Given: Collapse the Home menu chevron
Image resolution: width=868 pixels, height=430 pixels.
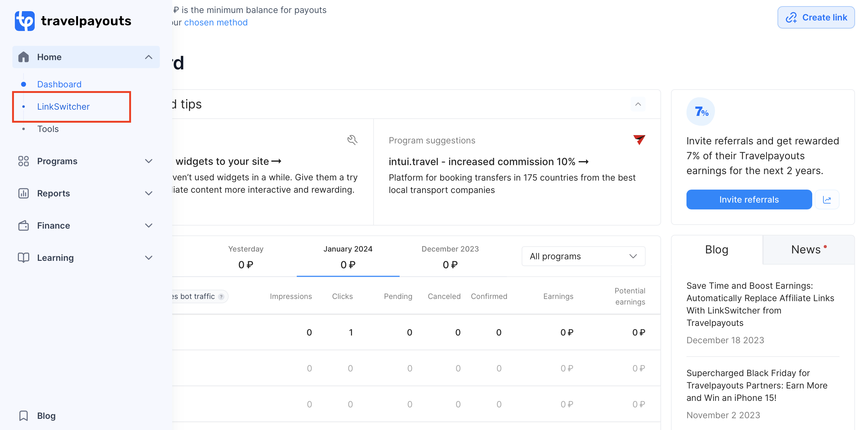Looking at the screenshot, I should 149,57.
